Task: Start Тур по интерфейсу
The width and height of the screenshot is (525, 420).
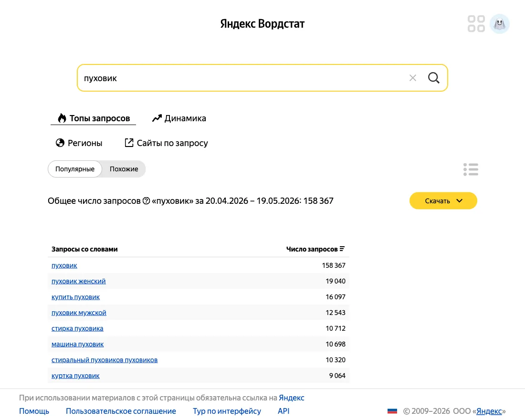Action: click(227, 411)
